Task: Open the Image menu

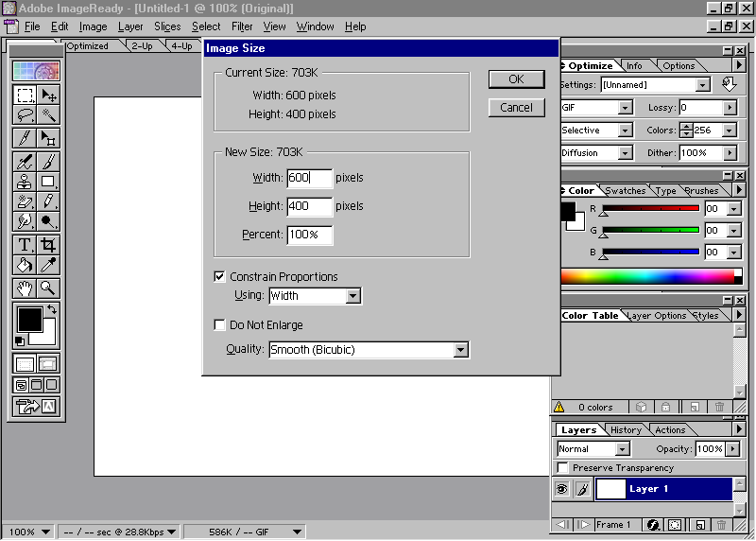Action: 93,26
